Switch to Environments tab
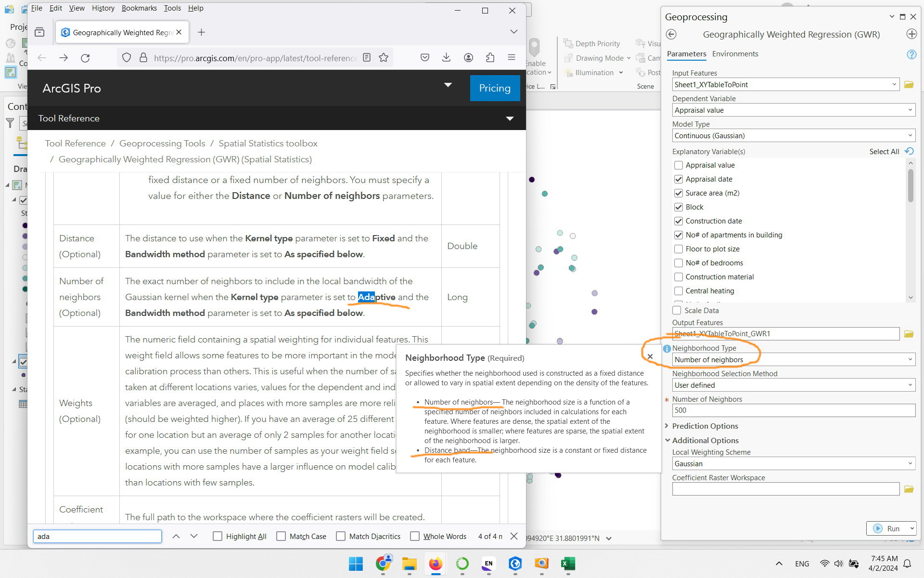Image resolution: width=924 pixels, height=578 pixels. click(735, 54)
